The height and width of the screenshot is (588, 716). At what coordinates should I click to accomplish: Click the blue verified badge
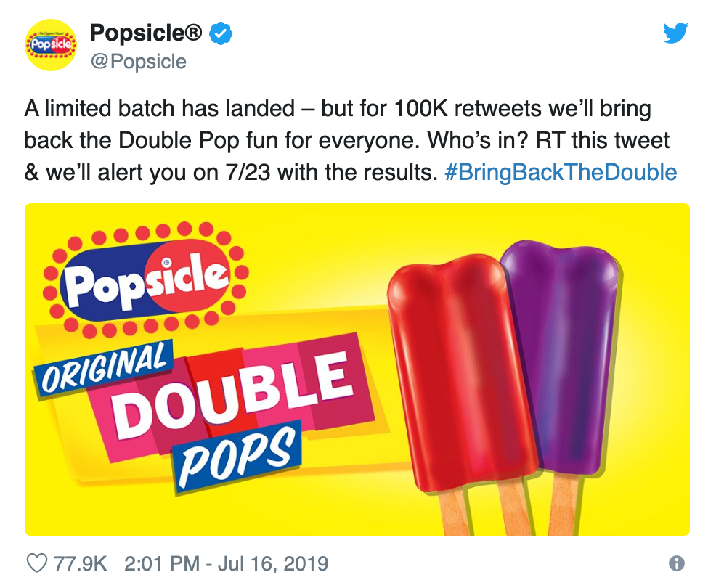point(221,33)
